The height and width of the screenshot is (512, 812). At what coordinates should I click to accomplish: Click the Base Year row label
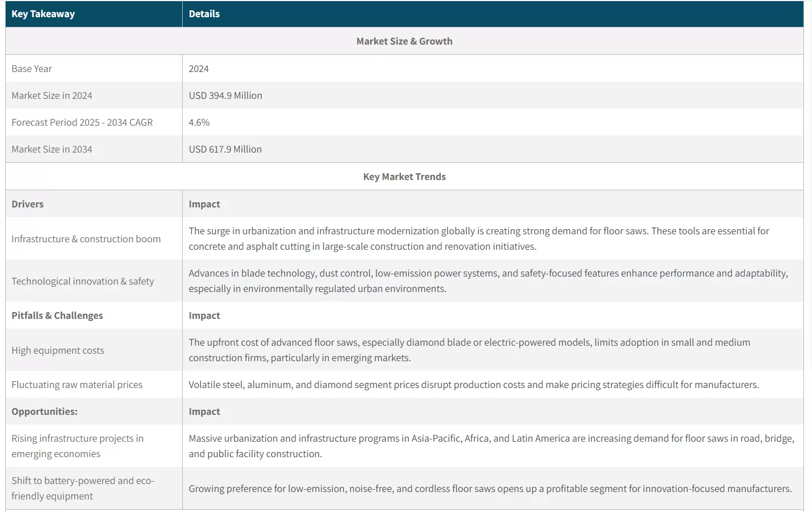(x=32, y=69)
